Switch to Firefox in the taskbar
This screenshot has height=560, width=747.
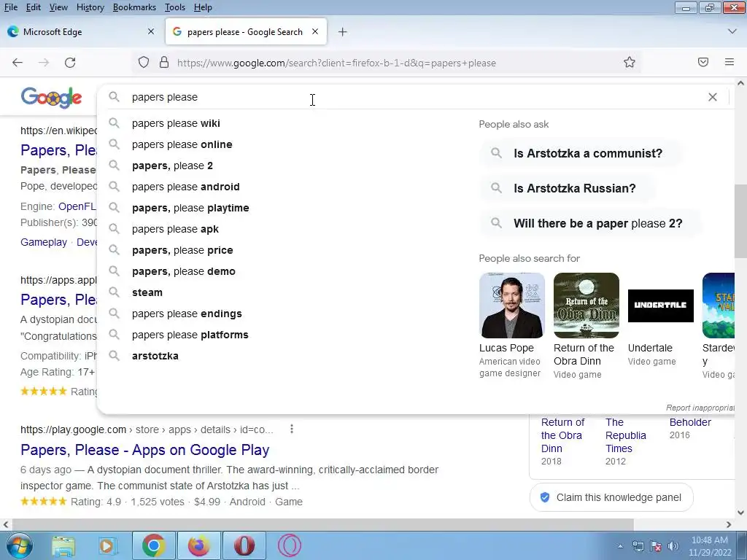[198, 545]
